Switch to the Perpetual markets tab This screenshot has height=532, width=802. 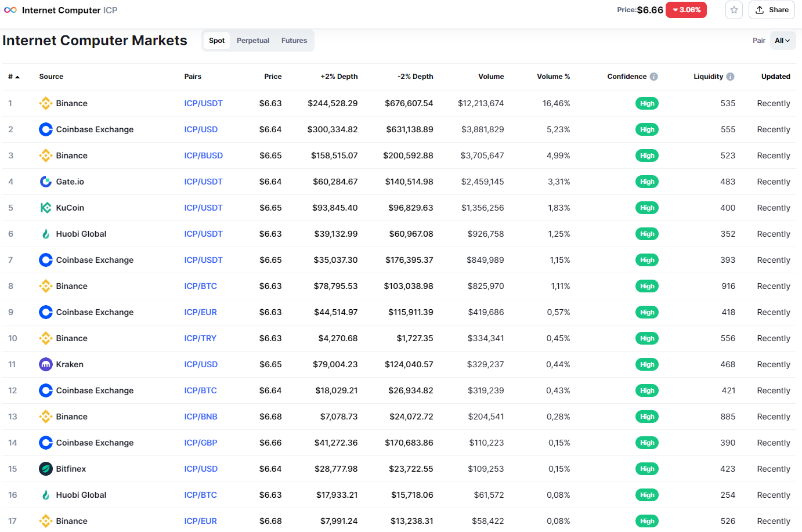pyautogui.click(x=253, y=41)
